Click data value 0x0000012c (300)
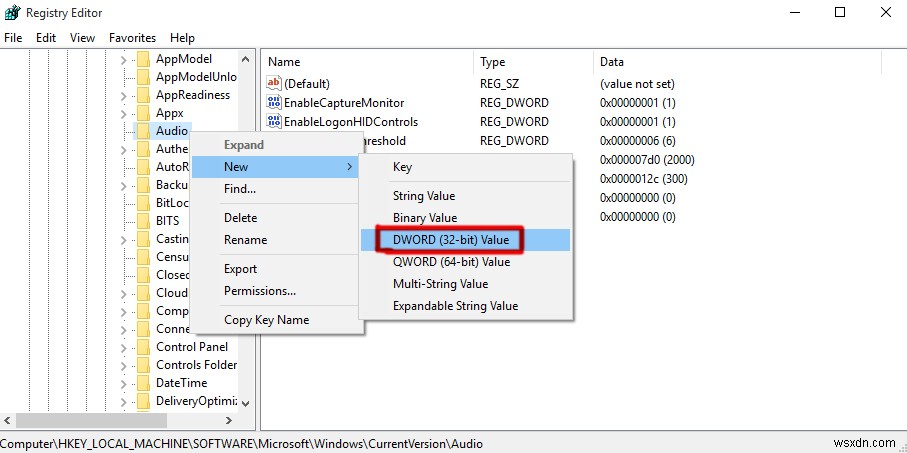Image resolution: width=907 pixels, height=453 pixels. pyautogui.click(x=644, y=179)
